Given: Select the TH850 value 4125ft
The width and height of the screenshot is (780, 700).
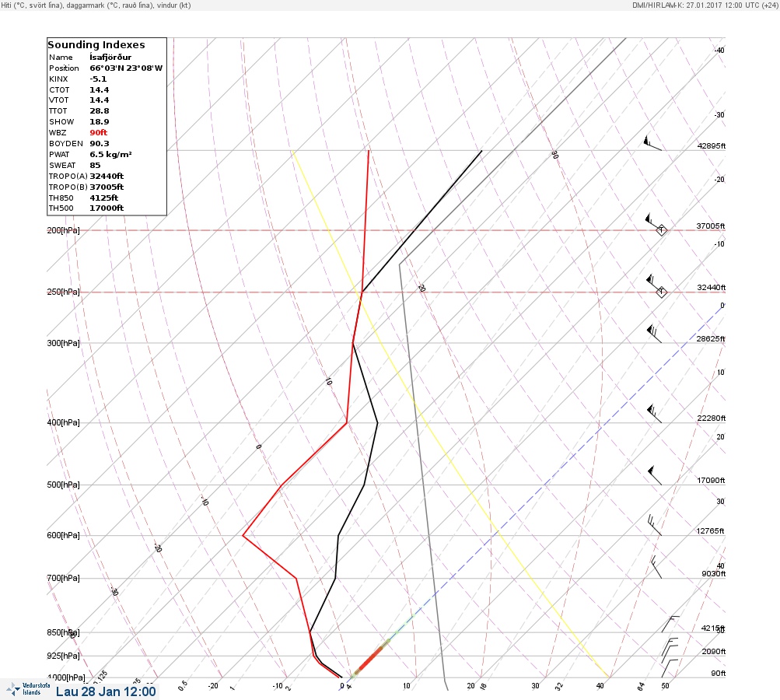Looking at the screenshot, I should [x=103, y=198].
